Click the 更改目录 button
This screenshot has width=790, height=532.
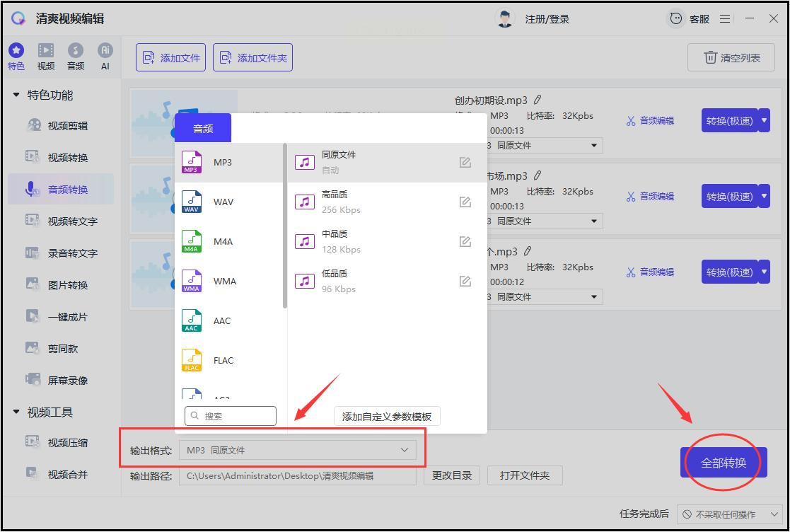452,475
